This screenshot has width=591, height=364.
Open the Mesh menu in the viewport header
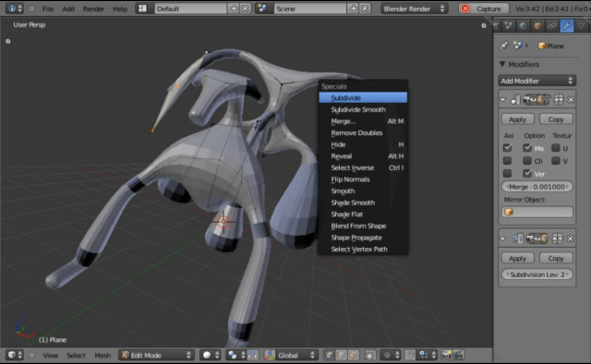click(x=103, y=355)
